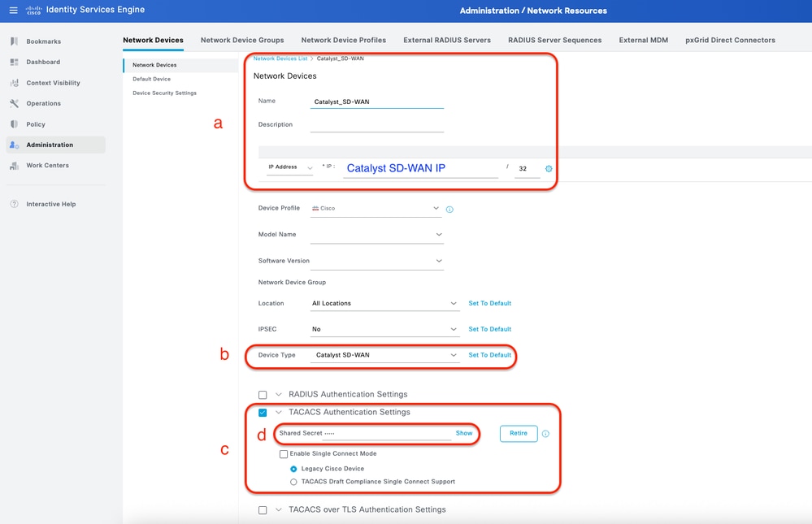The height and width of the screenshot is (524, 812).
Task: Switch to RADIUS Server Sequences tab
Action: click(554, 40)
